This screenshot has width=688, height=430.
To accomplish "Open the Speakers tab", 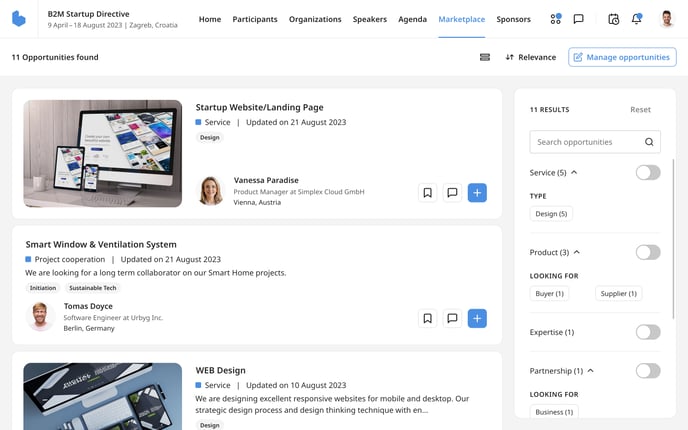I will pos(369,19).
